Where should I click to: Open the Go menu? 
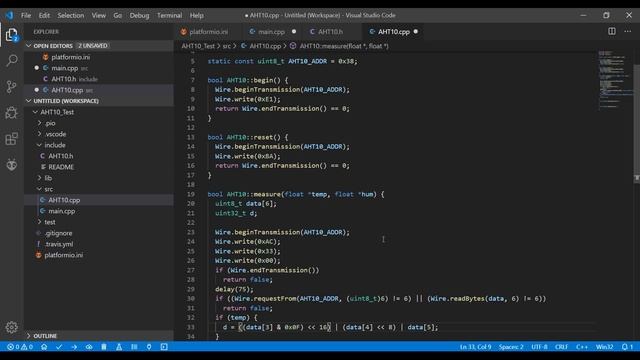(x=118, y=15)
